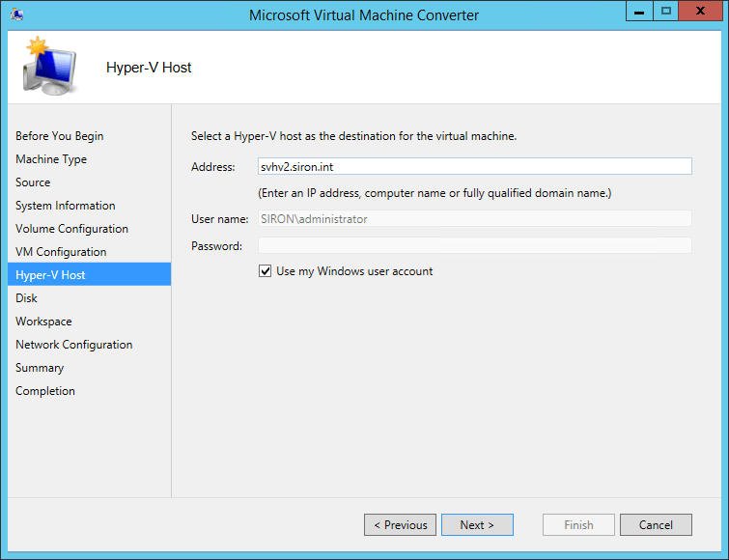
Task: Click the User name field
Action: tap(475, 218)
